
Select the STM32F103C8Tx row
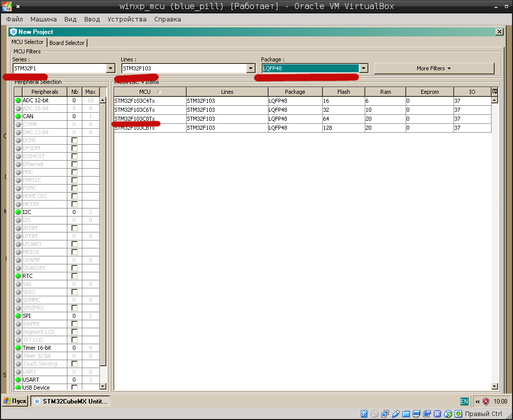pos(302,119)
